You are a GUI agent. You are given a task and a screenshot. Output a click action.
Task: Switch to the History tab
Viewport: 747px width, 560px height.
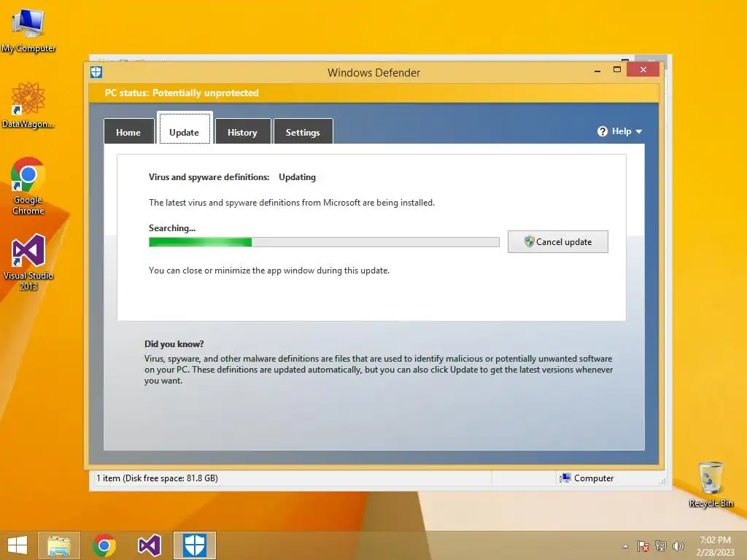(242, 132)
